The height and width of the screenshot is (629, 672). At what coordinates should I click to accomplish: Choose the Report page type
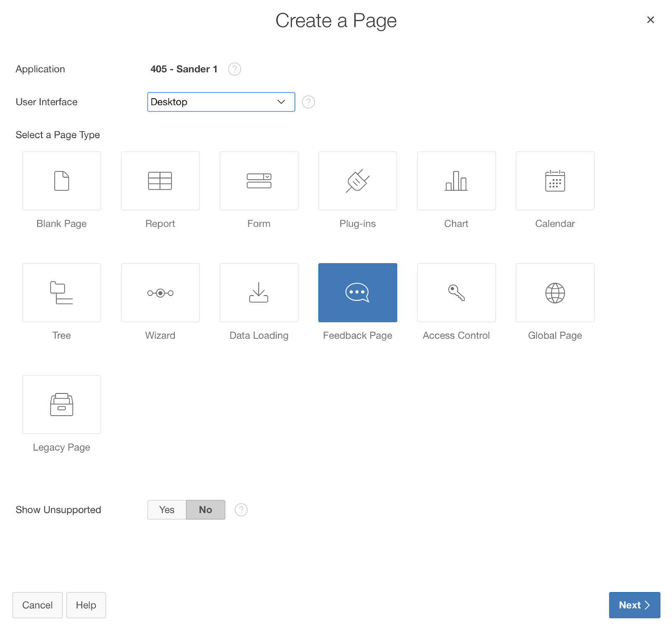coord(160,181)
